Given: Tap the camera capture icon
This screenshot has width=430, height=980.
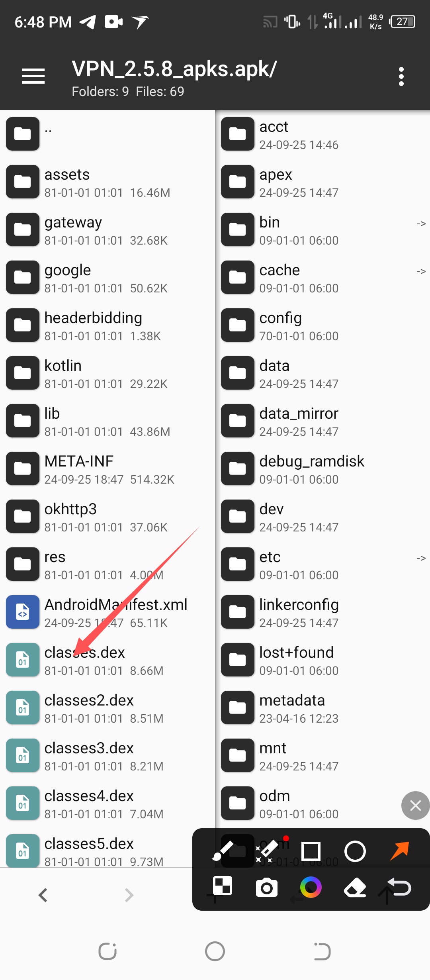Looking at the screenshot, I should coord(267,888).
